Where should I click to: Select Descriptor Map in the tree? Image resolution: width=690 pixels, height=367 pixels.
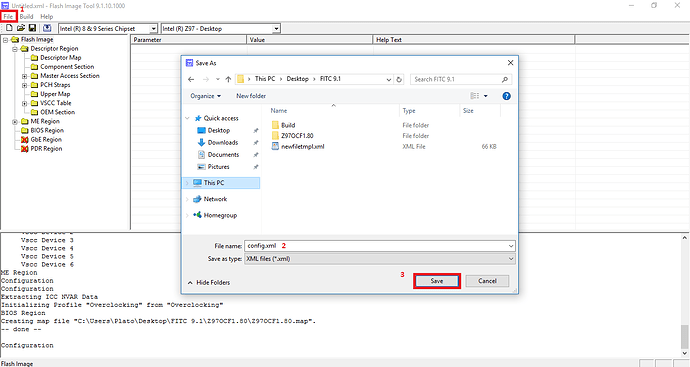click(60, 58)
